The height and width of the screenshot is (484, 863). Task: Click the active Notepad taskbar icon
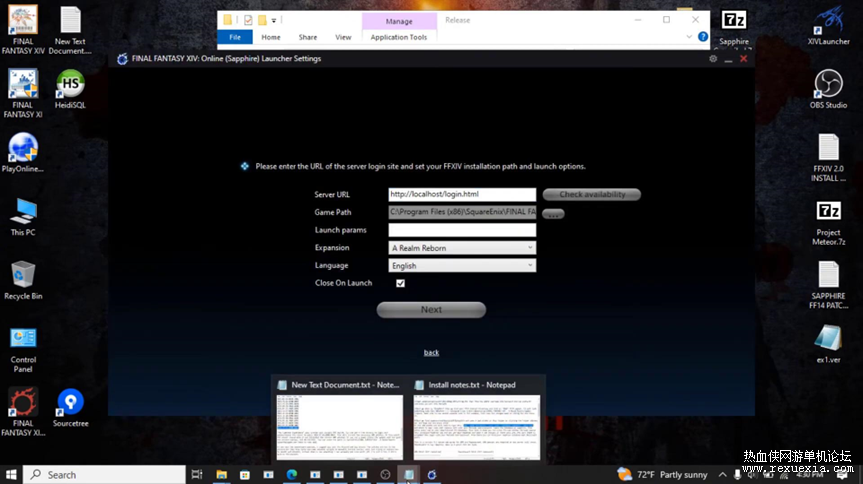click(x=408, y=474)
